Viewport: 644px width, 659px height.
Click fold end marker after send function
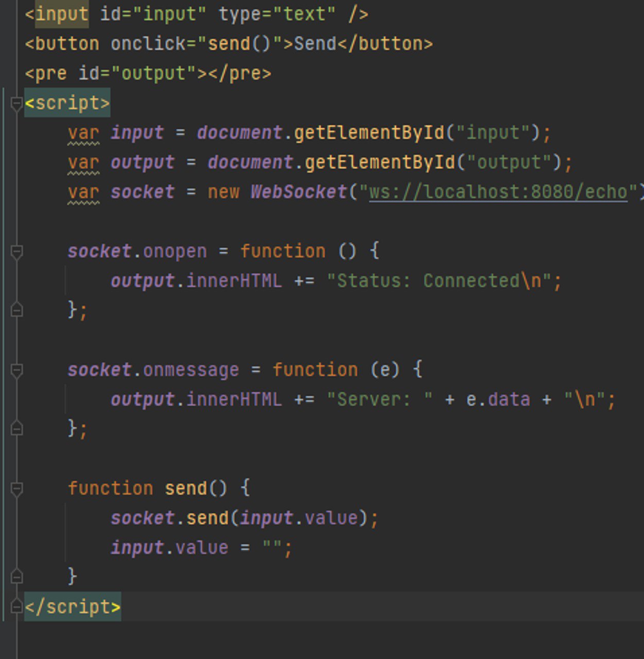click(16, 576)
